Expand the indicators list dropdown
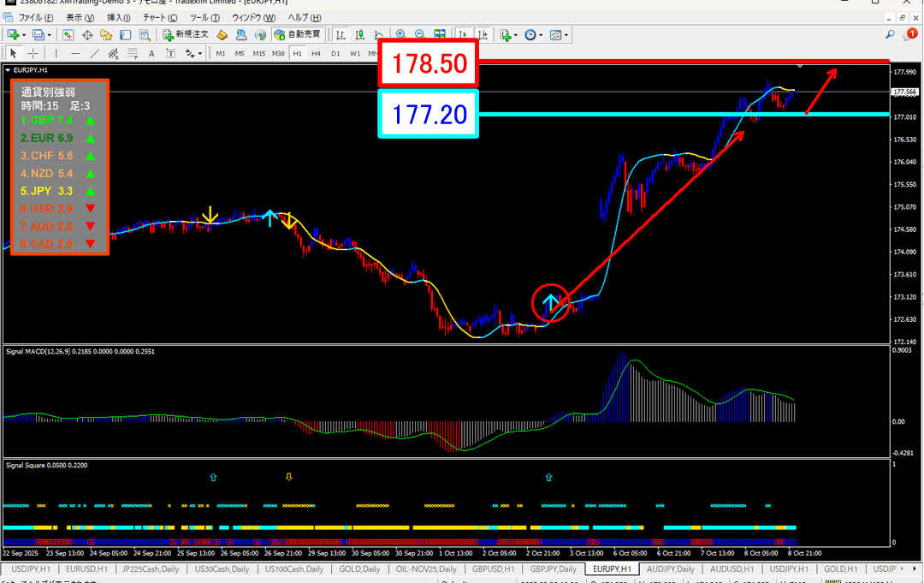The width and height of the screenshot is (924, 583). tap(517, 35)
